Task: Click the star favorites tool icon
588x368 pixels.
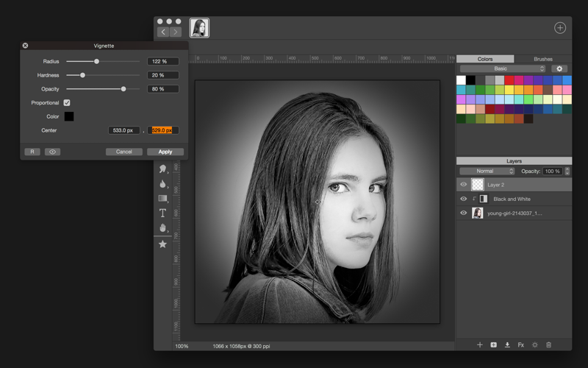Action: coord(162,244)
